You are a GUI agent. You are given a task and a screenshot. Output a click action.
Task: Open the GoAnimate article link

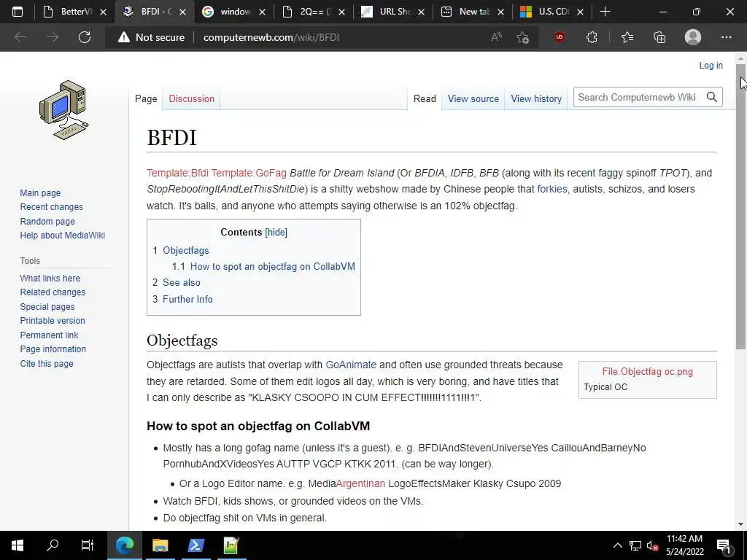(351, 365)
